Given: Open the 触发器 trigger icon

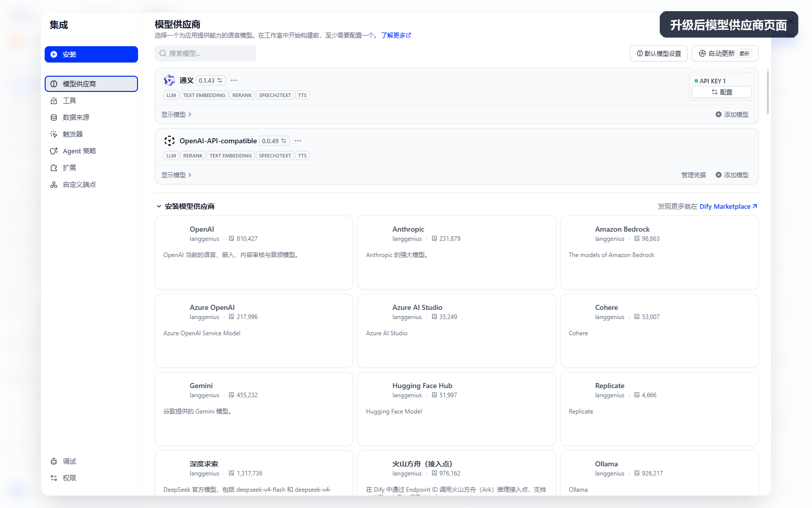Looking at the screenshot, I should [54, 134].
